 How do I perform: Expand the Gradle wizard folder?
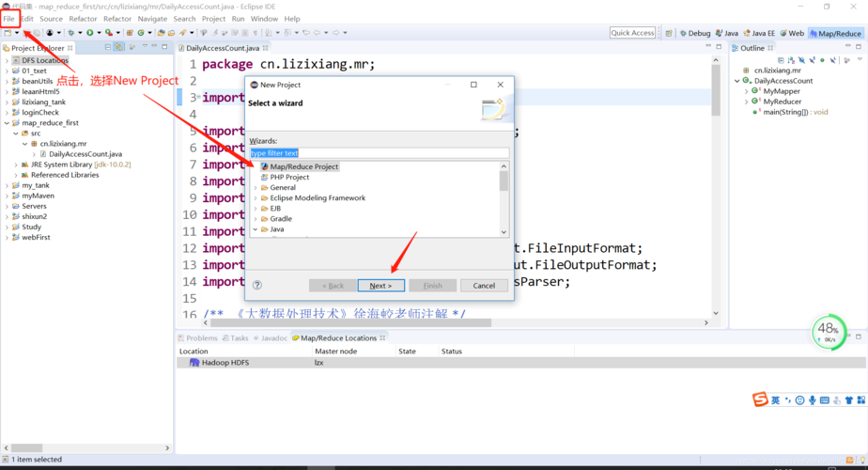[x=256, y=219]
